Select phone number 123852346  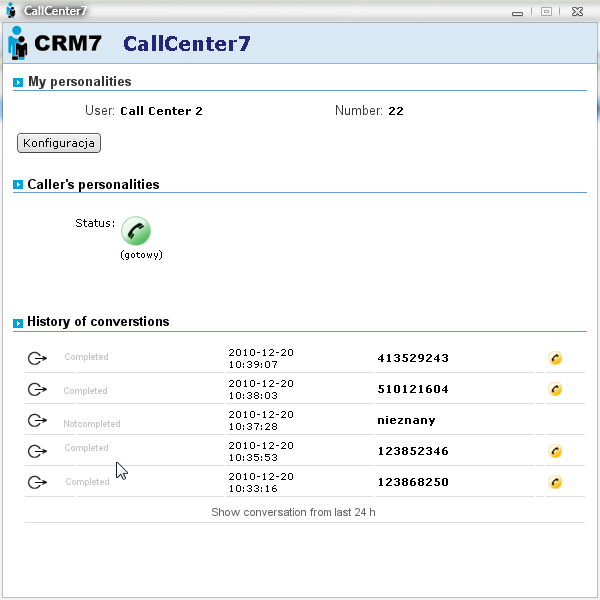[x=413, y=451]
